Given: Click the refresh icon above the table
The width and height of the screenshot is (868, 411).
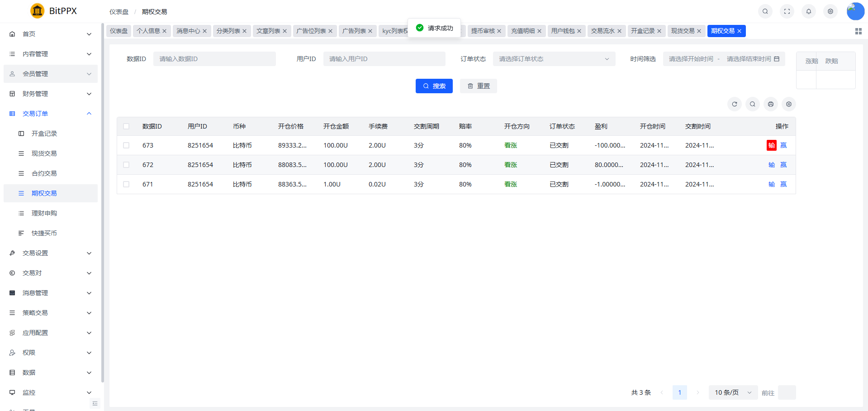Looking at the screenshot, I should (734, 104).
